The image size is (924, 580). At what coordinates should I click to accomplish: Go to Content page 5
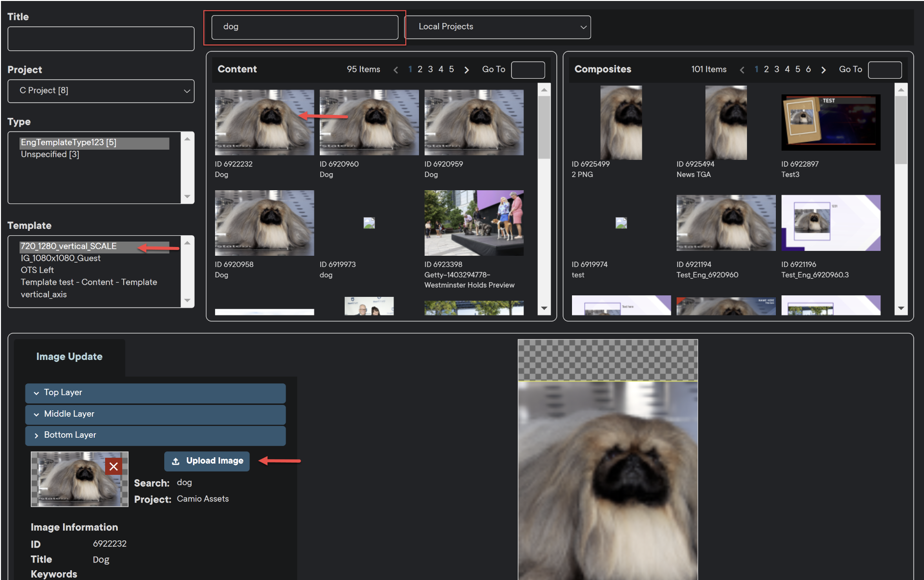(x=451, y=69)
